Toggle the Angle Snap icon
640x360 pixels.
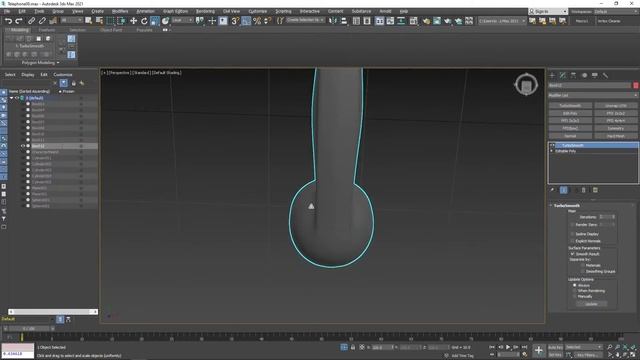246,21
